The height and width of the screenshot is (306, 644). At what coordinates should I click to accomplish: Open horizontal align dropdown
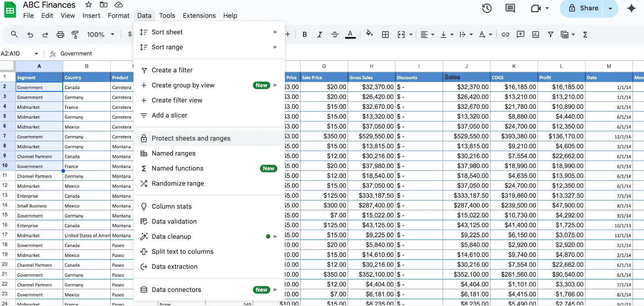pyautogui.click(x=427, y=35)
